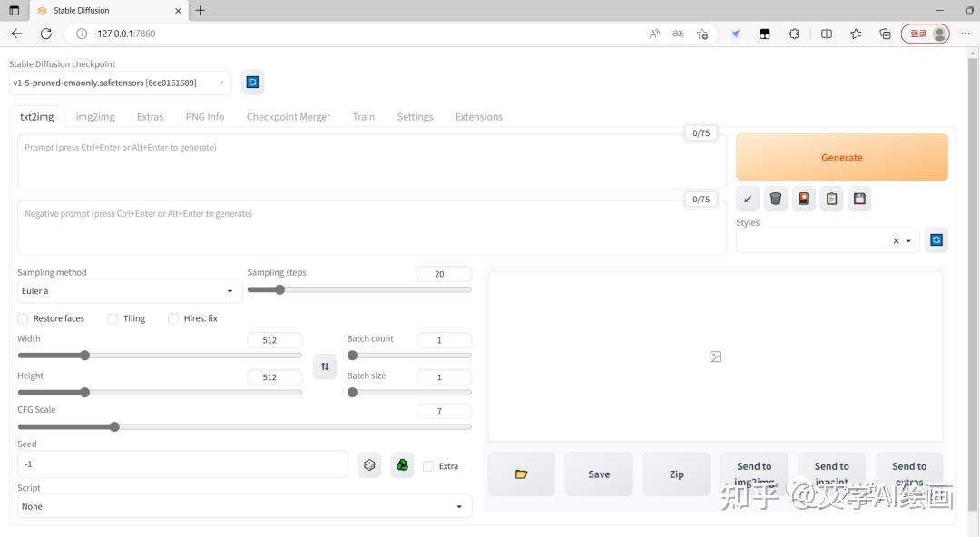Click Send to inpaint button

832,474
